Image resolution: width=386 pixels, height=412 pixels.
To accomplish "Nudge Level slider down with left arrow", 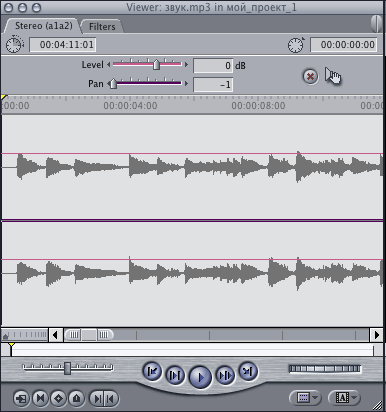I will pyautogui.click(x=108, y=65).
